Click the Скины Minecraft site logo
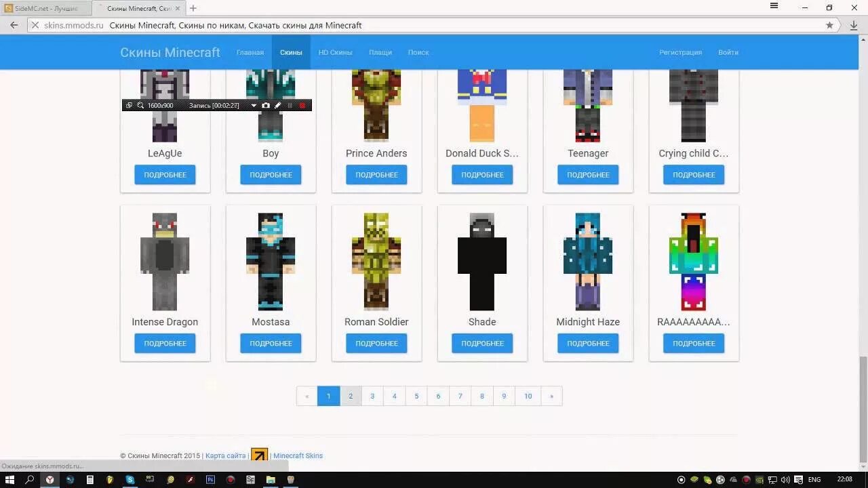868x488 pixels. [170, 52]
